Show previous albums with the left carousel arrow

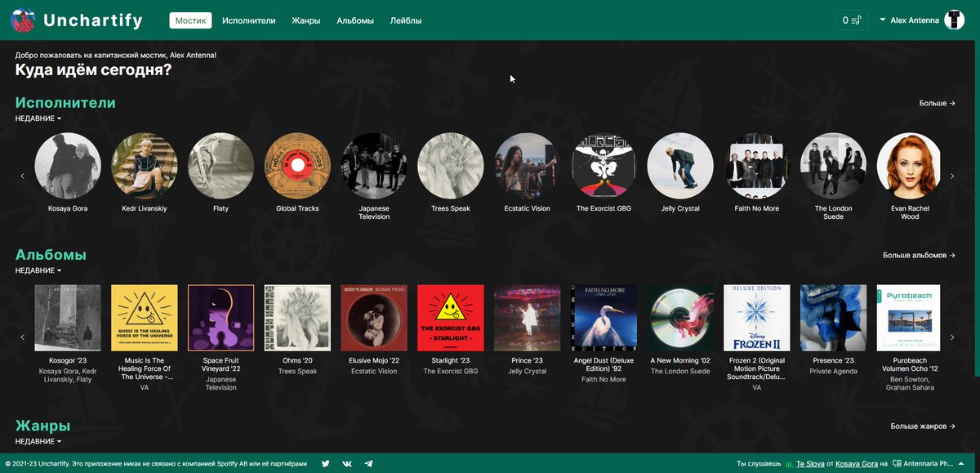click(22, 337)
